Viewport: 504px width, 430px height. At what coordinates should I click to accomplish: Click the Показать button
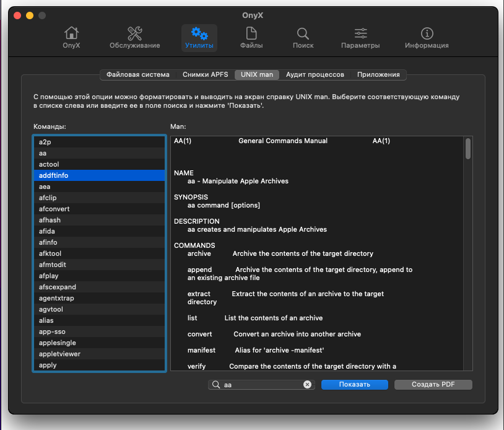355,385
